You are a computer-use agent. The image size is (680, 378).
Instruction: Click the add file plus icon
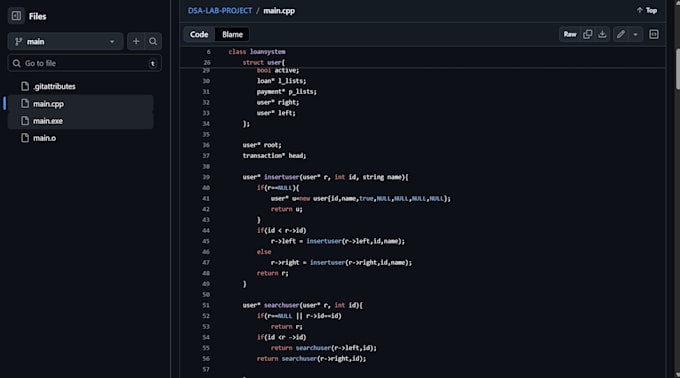pos(136,42)
